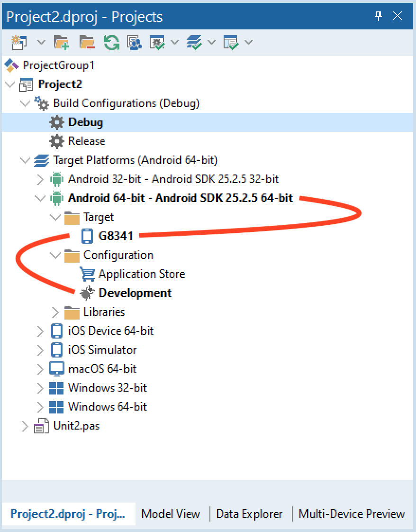Select the Release build configuration
The image size is (416, 532).
87,141
